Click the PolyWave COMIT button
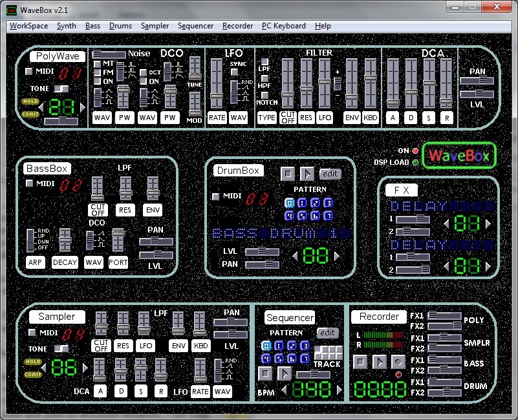Screen dimensions: 518x420 (30, 114)
